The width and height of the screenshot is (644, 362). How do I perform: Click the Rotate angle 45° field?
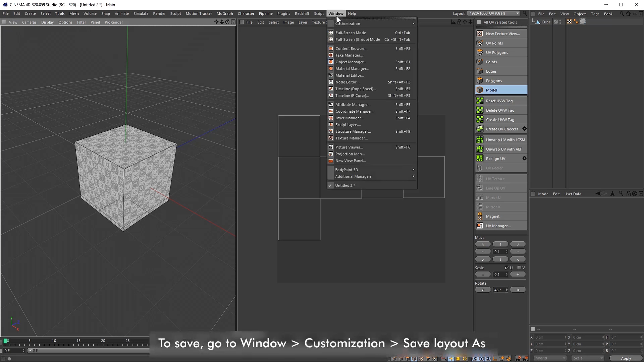tap(500, 290)
